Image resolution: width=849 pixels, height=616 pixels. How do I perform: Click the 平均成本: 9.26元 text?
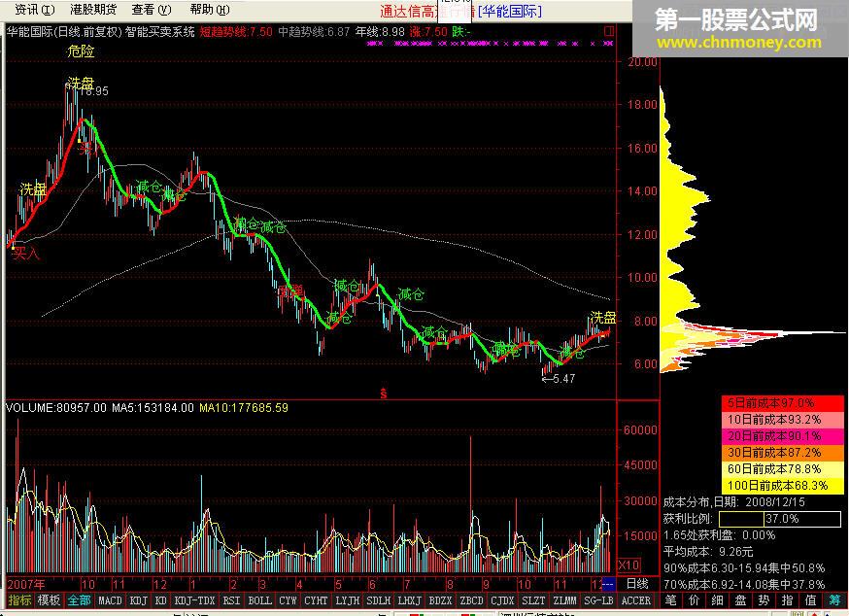pos(708,552)
